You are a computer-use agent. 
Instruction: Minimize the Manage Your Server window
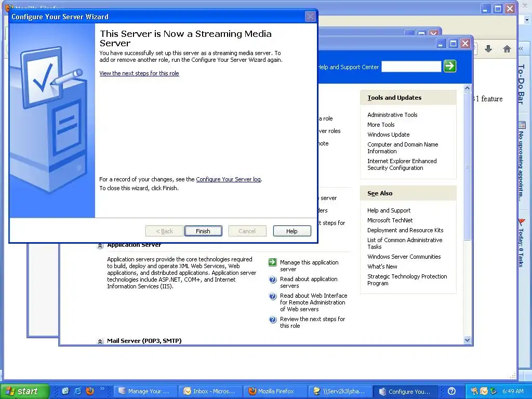(x=441, y=44)
